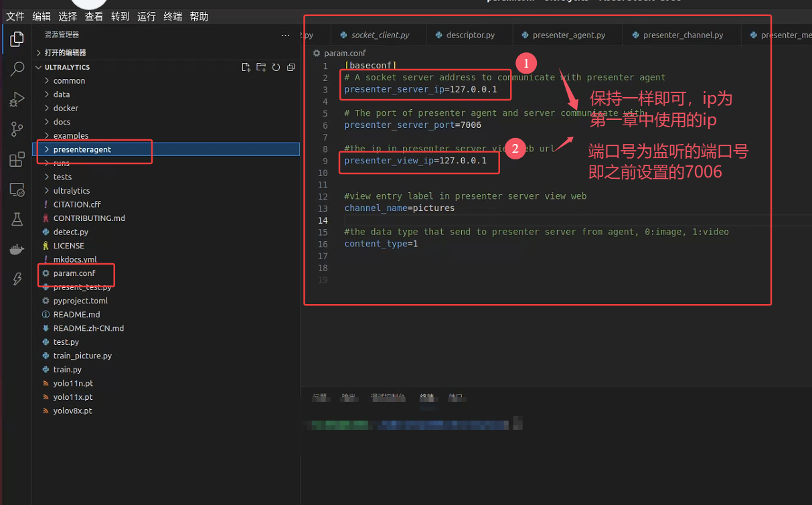Open the 文件 menu
Image resolution: width=812 pixels, height=505 pixels.
15,16
